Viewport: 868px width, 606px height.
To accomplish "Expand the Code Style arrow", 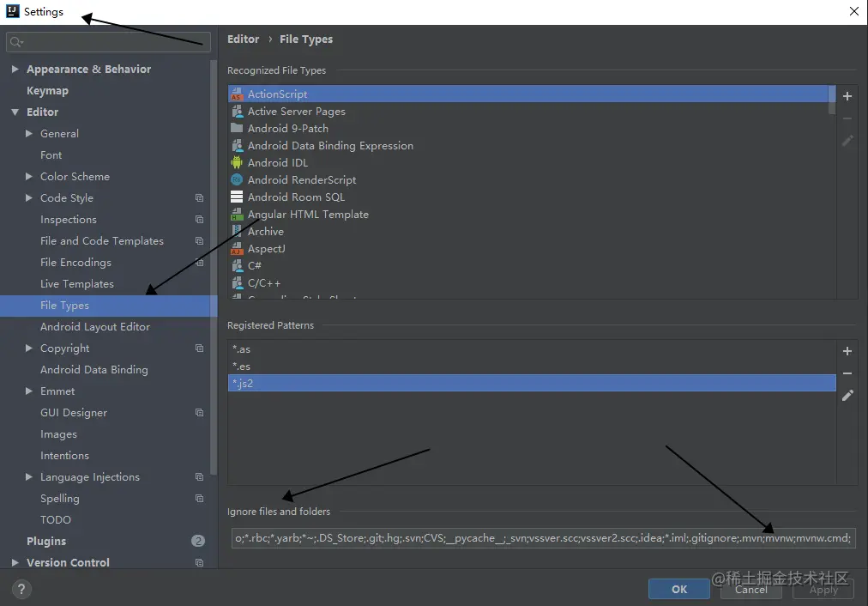I will pos(29,197).
